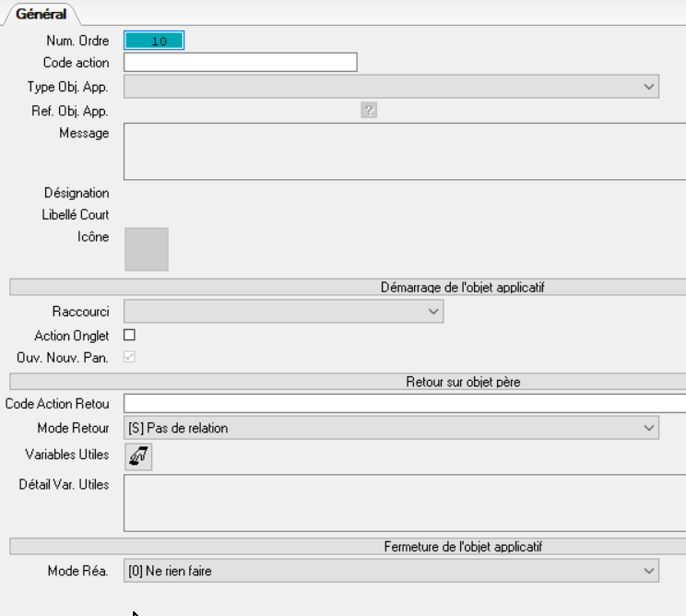Switch to the Général tab

(41, 14)
